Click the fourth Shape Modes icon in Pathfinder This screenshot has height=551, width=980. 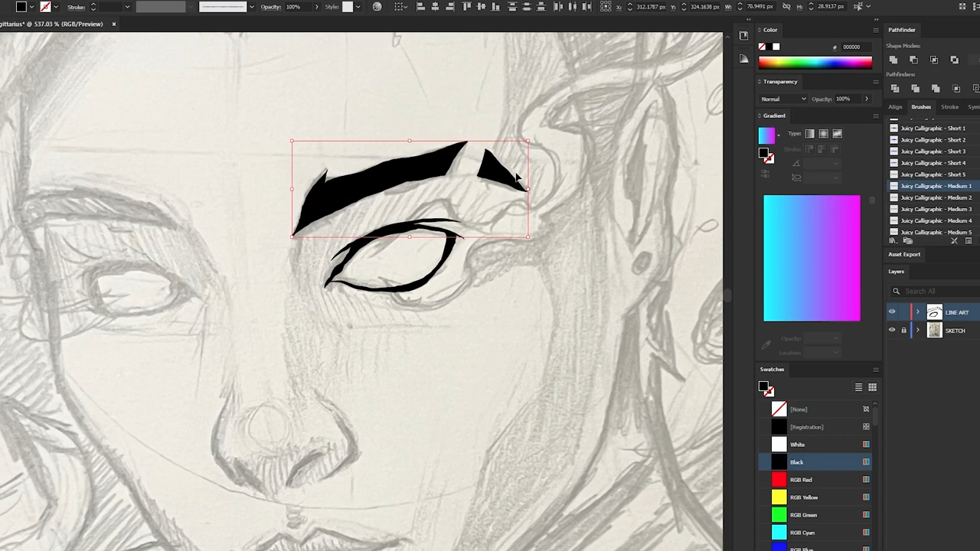click(x=954, y=60)
